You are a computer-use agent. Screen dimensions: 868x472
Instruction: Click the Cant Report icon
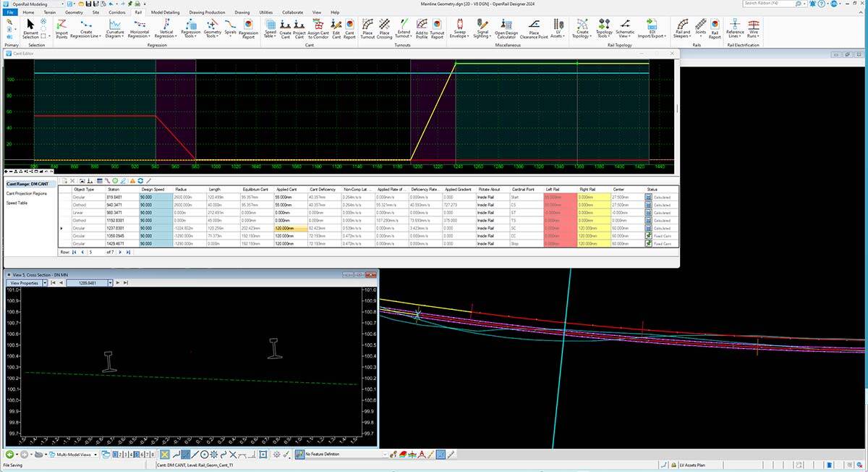point(349,28)
